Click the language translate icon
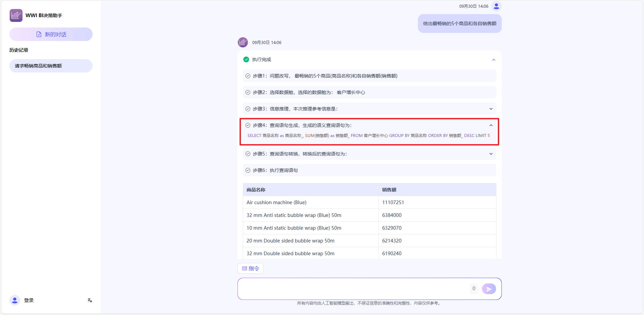The height and width of the screenshot is (315, 644). point(90,300)
